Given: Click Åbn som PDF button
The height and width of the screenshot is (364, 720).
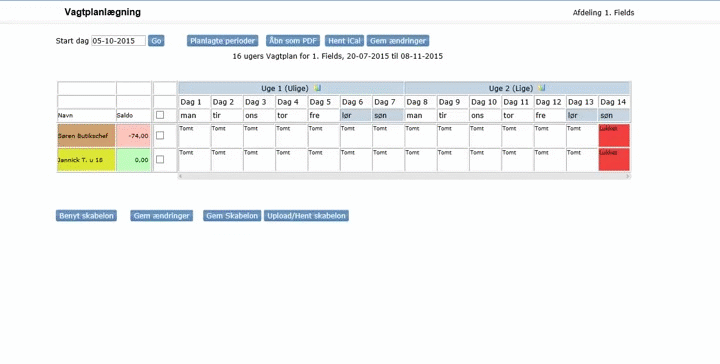Looking at the screenshot, I should (x=293, y=41).
